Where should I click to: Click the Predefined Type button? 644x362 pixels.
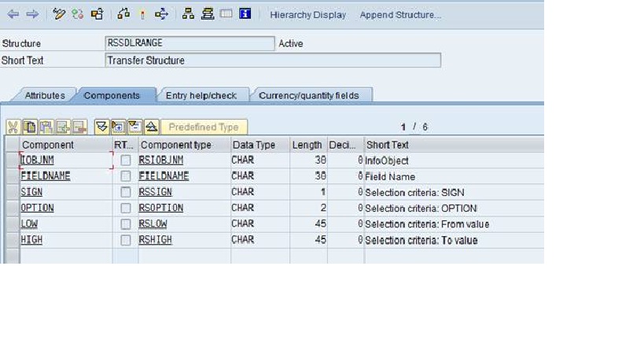tap(204, 127)
